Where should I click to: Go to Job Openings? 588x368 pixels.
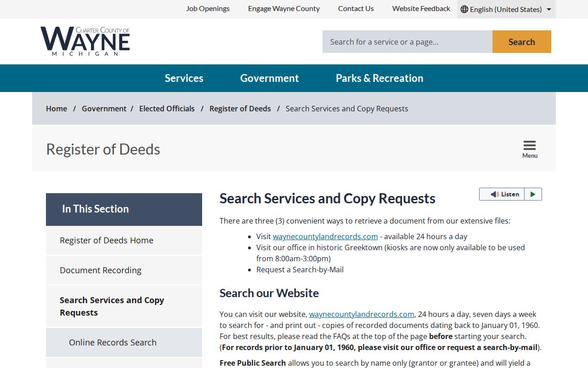pos(208,9)
